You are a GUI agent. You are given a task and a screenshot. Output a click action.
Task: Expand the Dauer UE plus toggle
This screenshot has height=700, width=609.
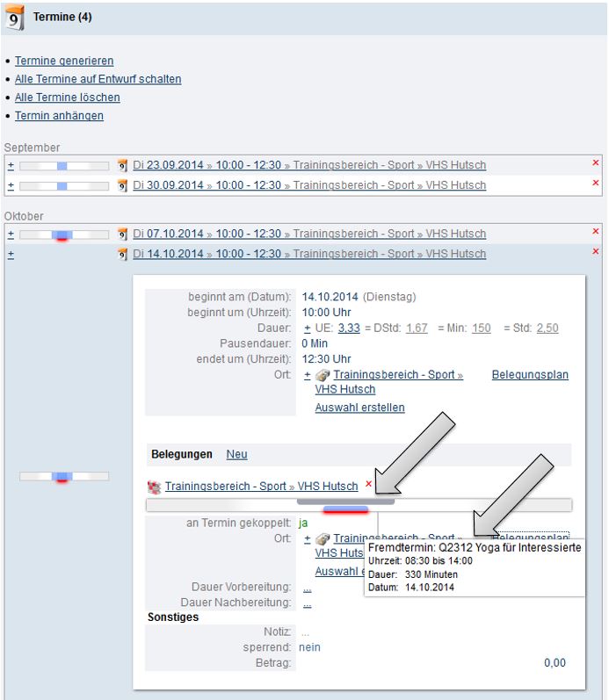tap(307, 328)
